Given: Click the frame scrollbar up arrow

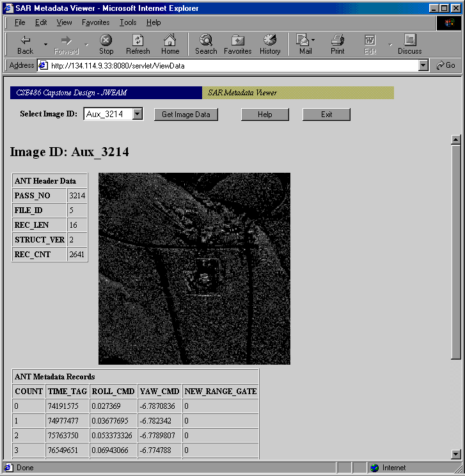Looking at the screenshot, I should [456, 139].
